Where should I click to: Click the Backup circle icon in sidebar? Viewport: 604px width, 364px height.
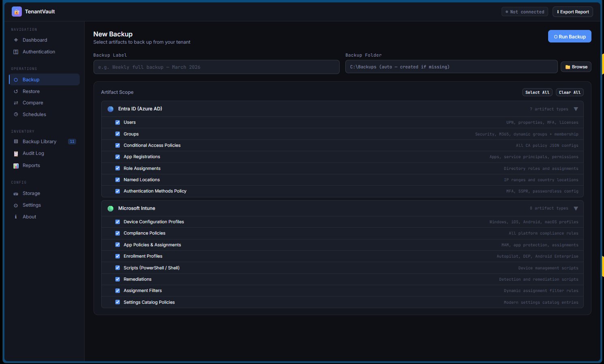coord(16,80)
